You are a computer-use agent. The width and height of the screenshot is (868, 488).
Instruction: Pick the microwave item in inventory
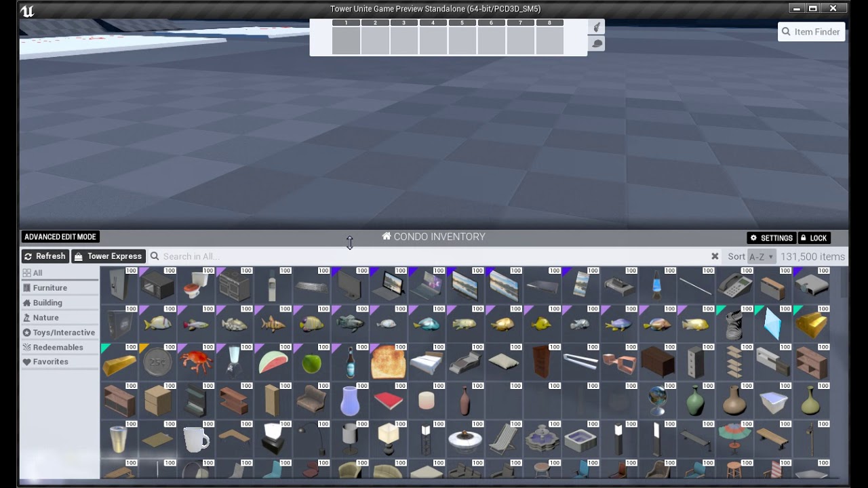pyautogui.click(x=158, y=286)
